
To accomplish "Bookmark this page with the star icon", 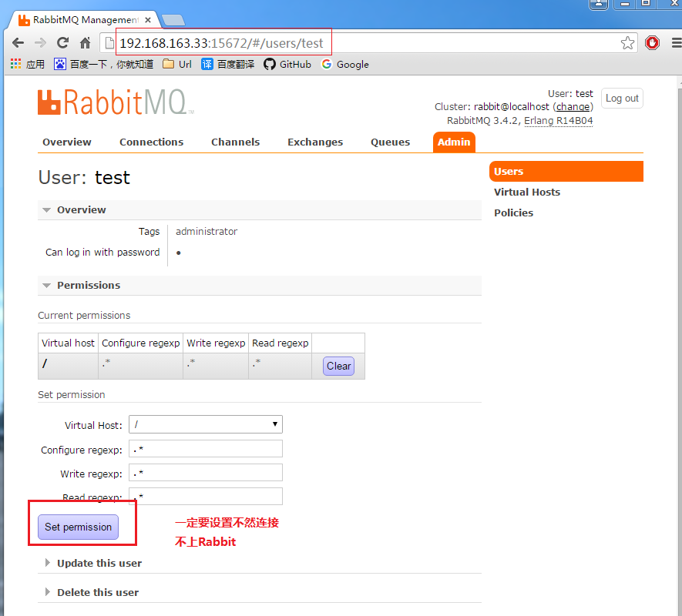I will pyautogui.click(x=627, y=43).
